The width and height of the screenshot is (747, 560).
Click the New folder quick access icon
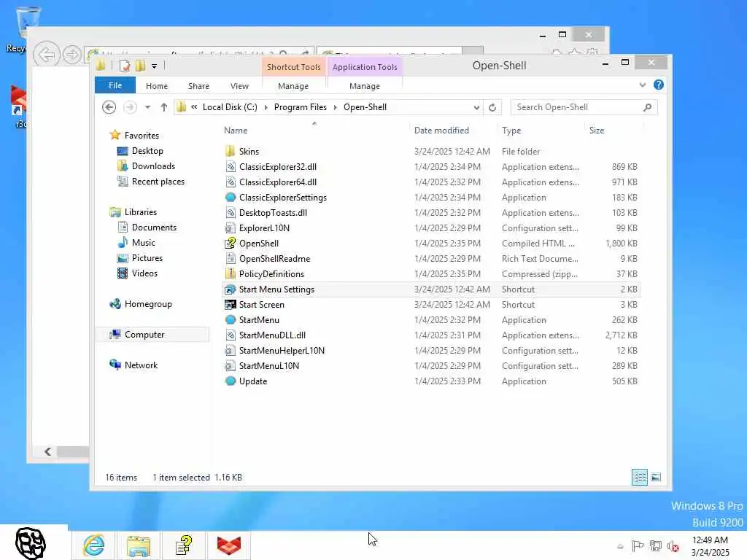tap(140, 66)
